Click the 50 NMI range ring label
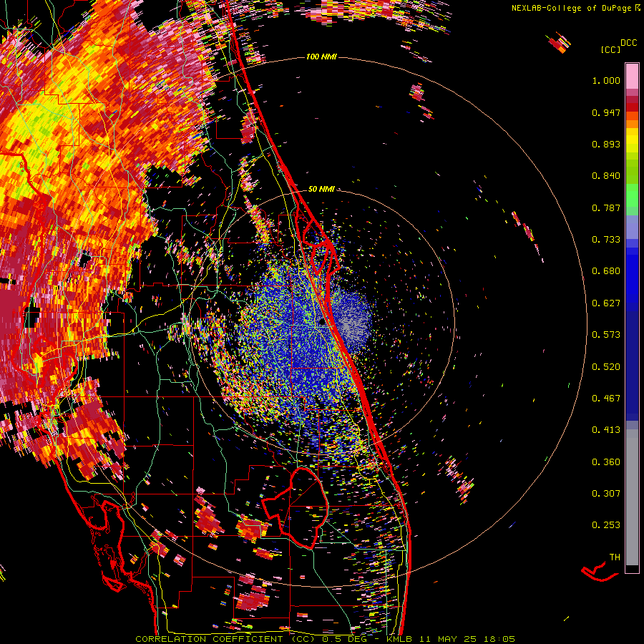644x644 pixels. [x=321, y=189]
